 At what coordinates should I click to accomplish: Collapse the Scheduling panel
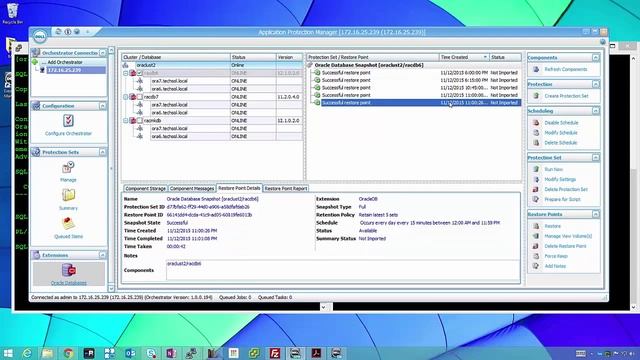click(596, 111)
